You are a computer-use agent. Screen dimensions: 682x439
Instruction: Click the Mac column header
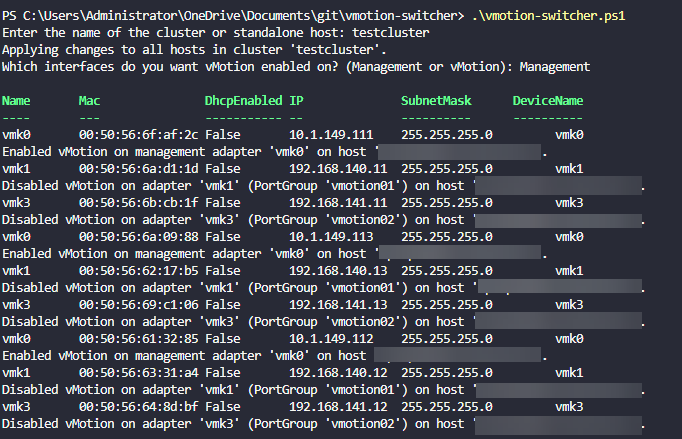89,101
